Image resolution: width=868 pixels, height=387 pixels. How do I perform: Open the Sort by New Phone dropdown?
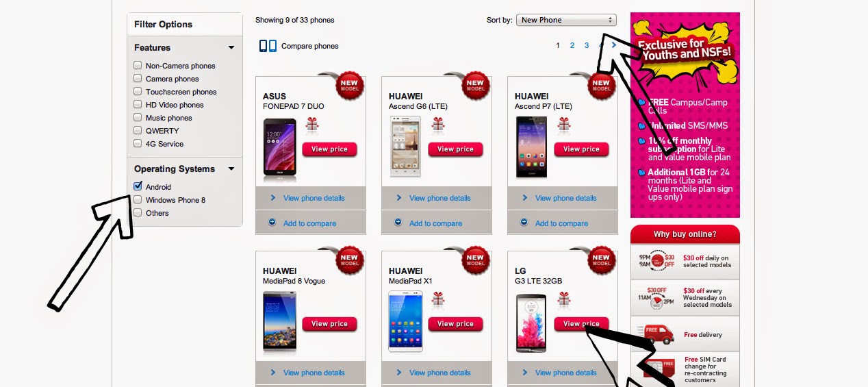566,20
